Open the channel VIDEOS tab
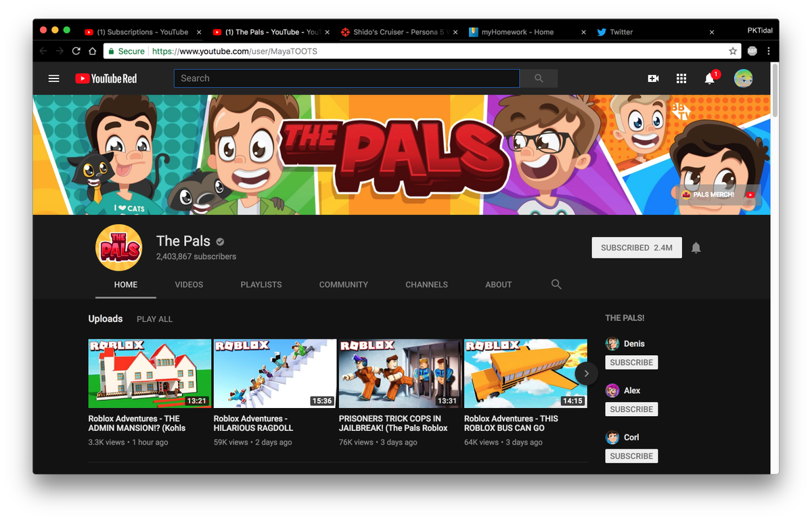Viewport: 812px width, 521px height. tap(189, 284)
